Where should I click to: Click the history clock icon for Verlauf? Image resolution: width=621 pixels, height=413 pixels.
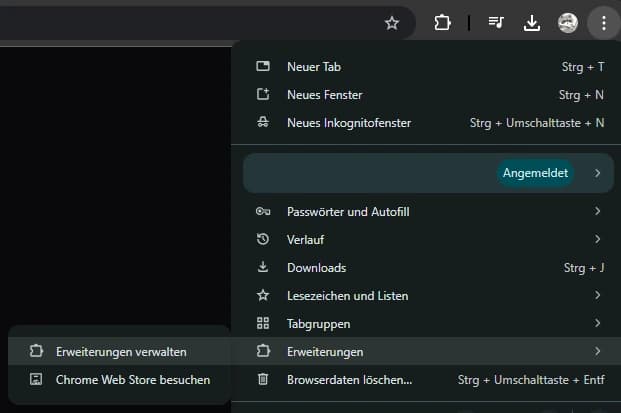click(x=263, y=239)
